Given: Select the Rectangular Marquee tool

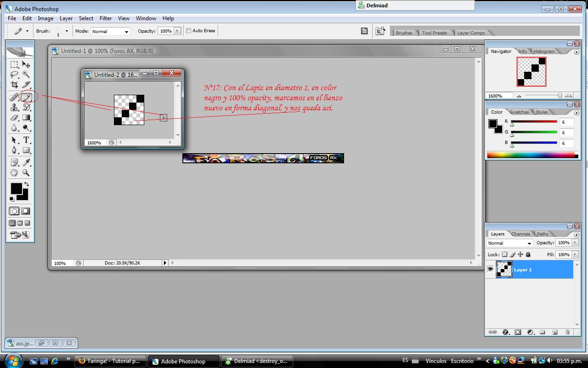Looking at the screenshot, I should pos(14,64).
